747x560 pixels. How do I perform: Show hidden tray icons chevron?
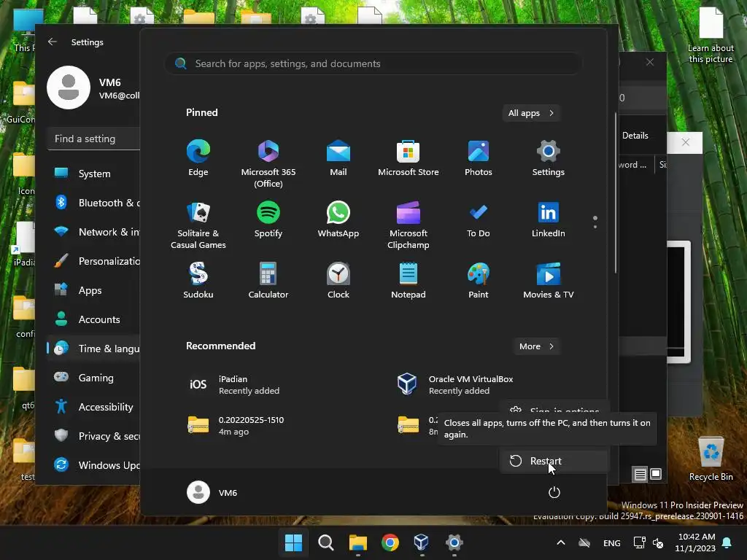coord(561,542)
